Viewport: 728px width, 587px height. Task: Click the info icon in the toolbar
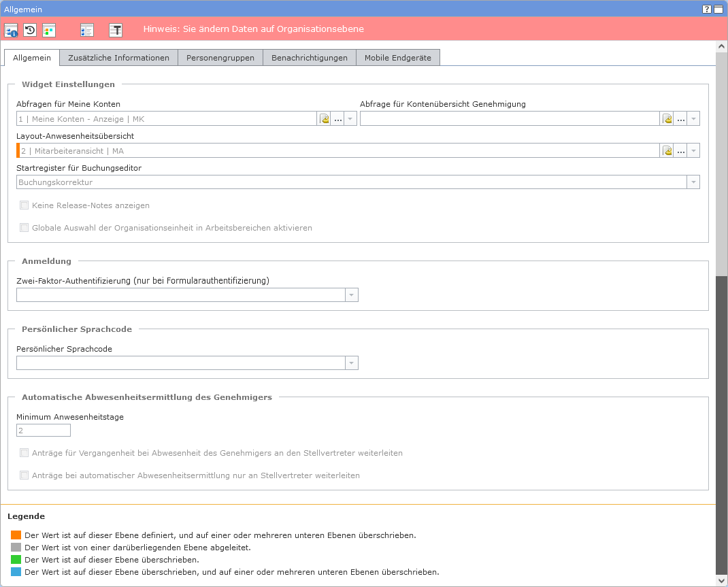coord(11,30)
